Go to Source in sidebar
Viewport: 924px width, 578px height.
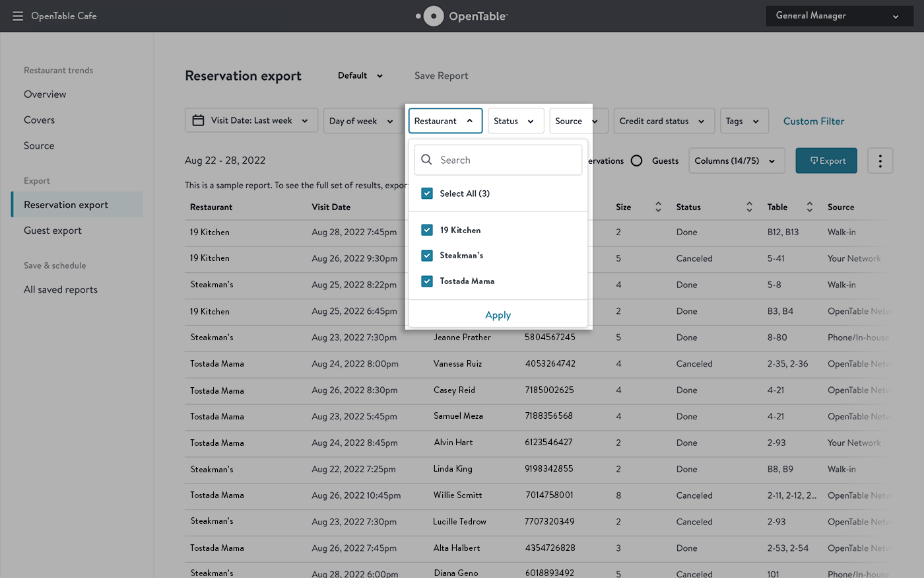click(39, 146)
